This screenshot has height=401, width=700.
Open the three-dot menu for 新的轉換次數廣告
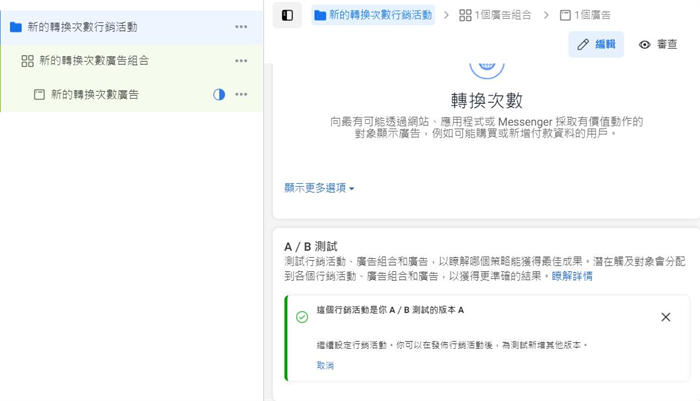tap(241, 95)
